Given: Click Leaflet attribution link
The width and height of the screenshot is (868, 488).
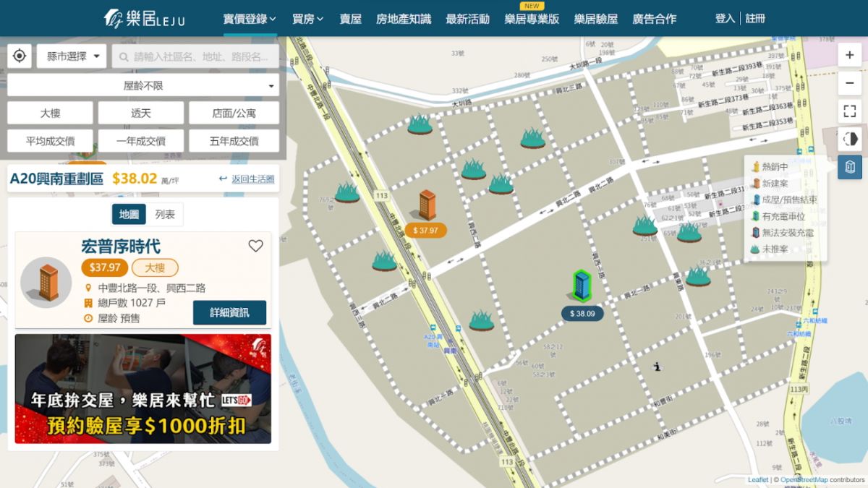Looking at the screenshot, I should click(758, 480).
